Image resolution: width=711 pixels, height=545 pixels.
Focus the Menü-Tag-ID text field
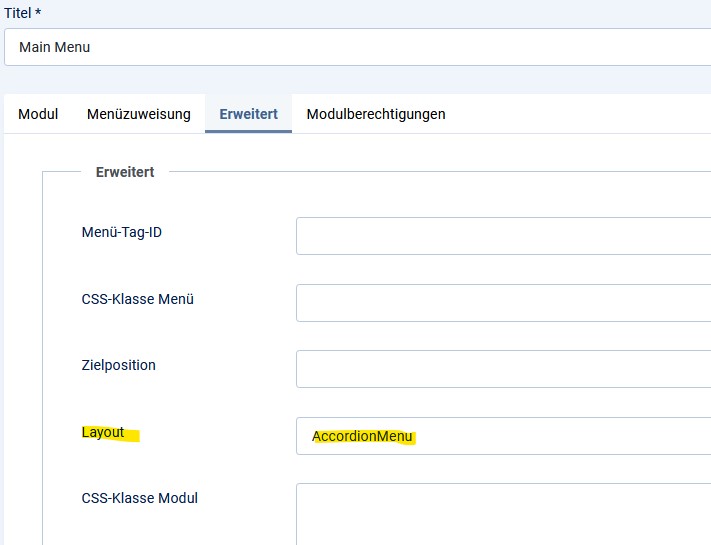coord(503,236)
